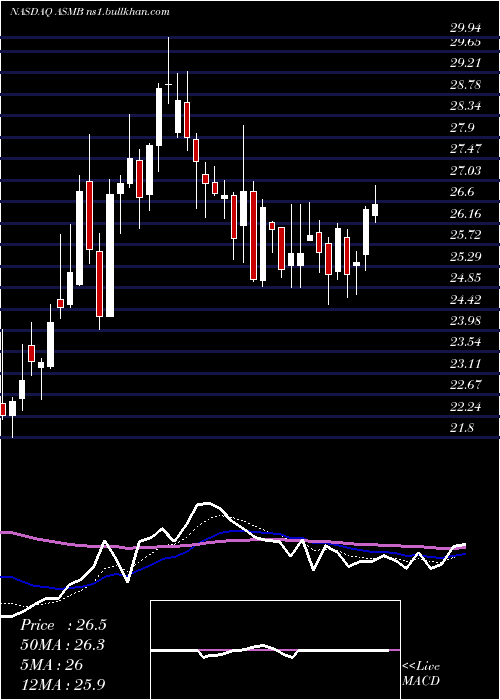Click the 25.72 price axis label
This screenshot has height=700, width=500.
point(466,235)
